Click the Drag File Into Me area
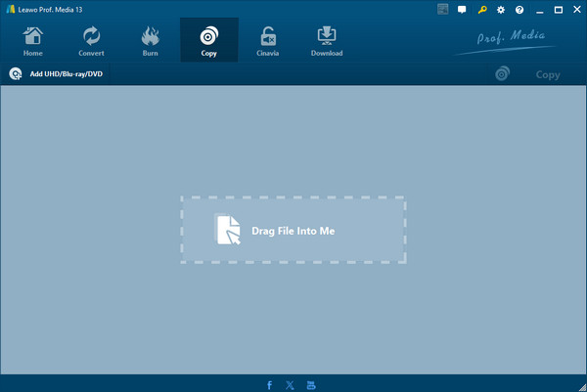The width and height of the screenshot is (587, 392). pyautogui.click(x=293, y=230)
